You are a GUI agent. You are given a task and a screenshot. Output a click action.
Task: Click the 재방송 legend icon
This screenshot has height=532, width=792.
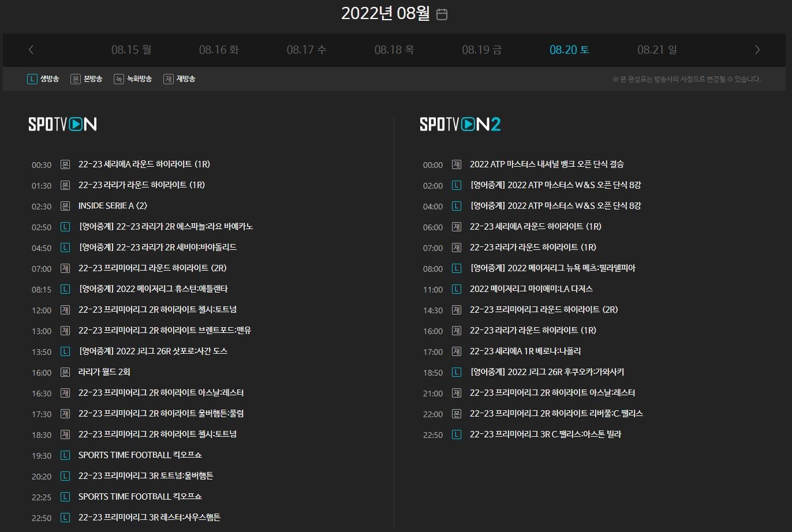[169, 78]
